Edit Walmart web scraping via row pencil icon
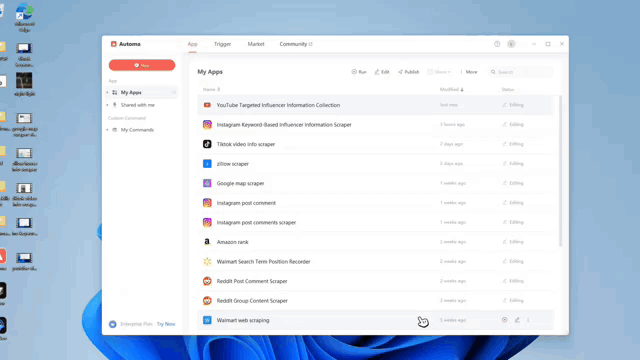The image size is (640, 360). click(x=517, y=320)
